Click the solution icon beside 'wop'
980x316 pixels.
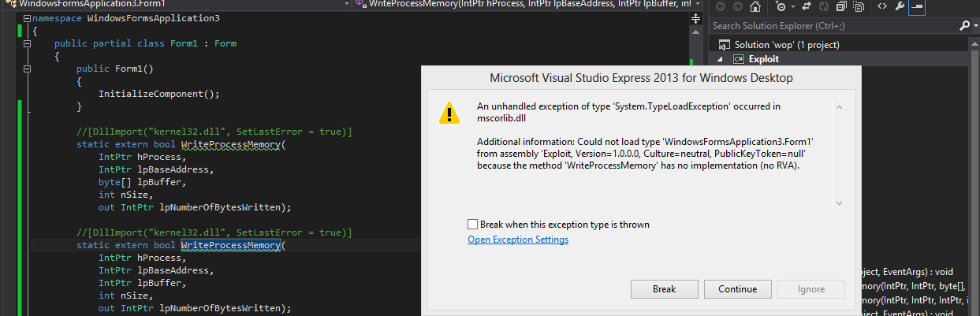coord(724,45)
